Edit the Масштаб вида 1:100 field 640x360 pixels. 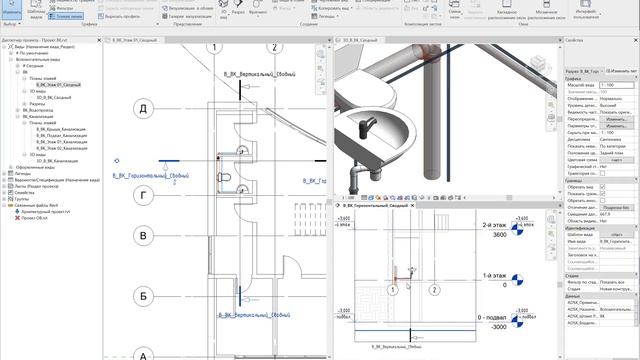click(x=616, y=85)
